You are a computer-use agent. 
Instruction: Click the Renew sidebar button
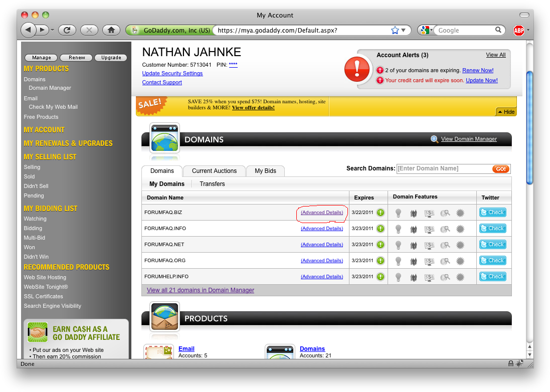(77, 58)
